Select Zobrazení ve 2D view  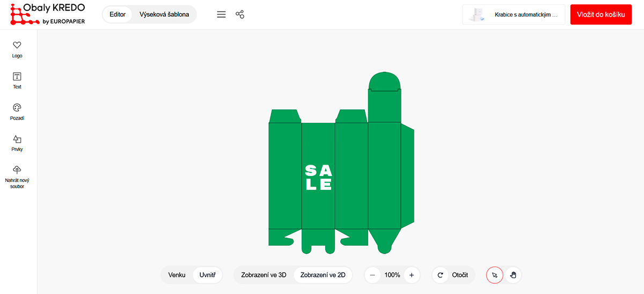(323, 275)
